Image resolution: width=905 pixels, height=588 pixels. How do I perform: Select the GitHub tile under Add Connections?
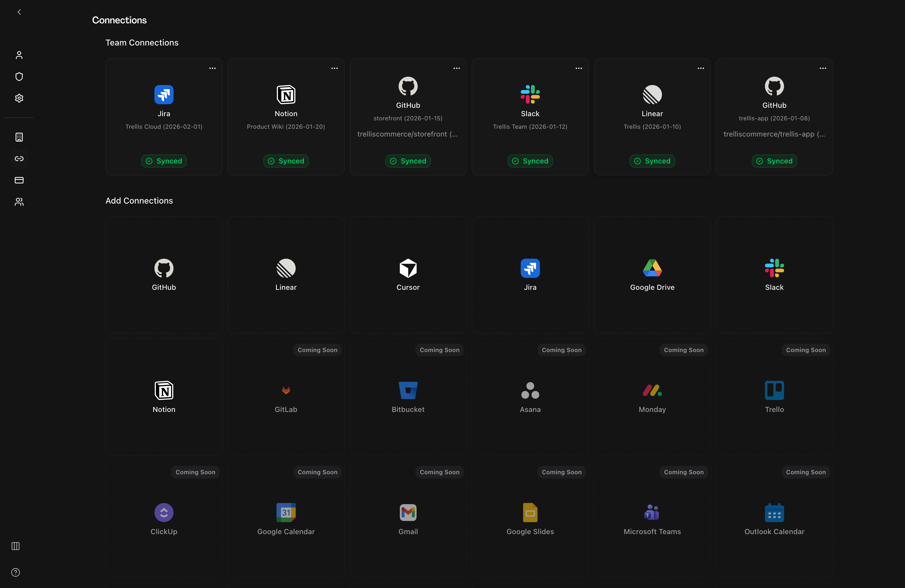pos(163,275)
